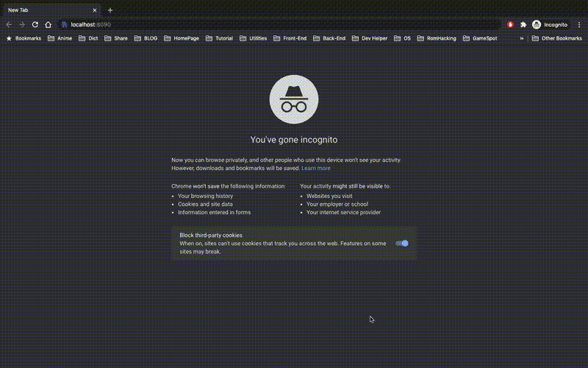Open the home page icon
This screenshot has width=588, height=368.
48,24
